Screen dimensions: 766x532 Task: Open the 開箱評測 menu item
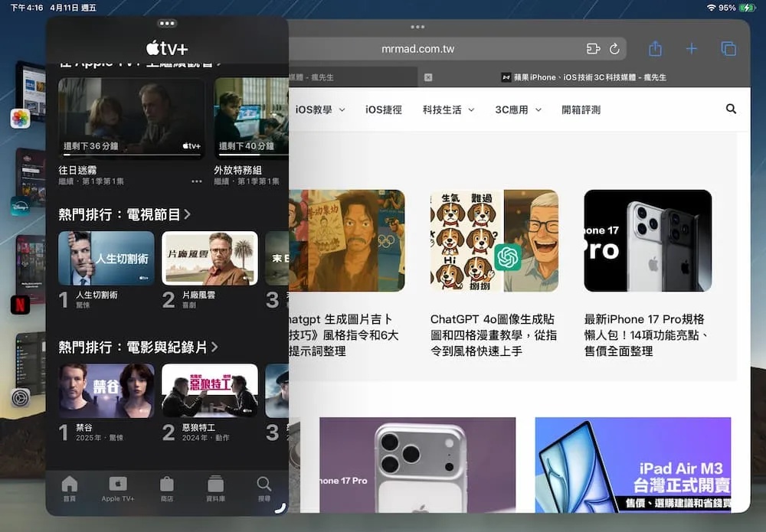581,109
